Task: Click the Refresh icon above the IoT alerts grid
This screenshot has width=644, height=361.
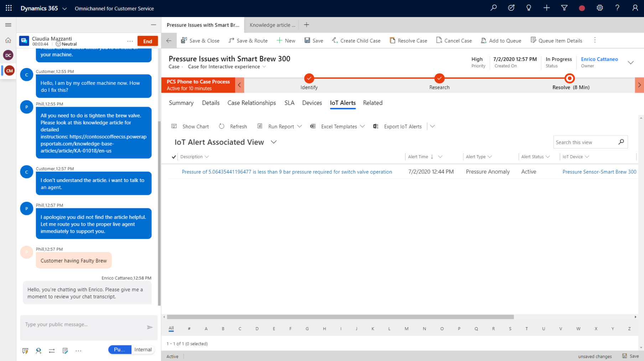Action: (x=221, y=126)
